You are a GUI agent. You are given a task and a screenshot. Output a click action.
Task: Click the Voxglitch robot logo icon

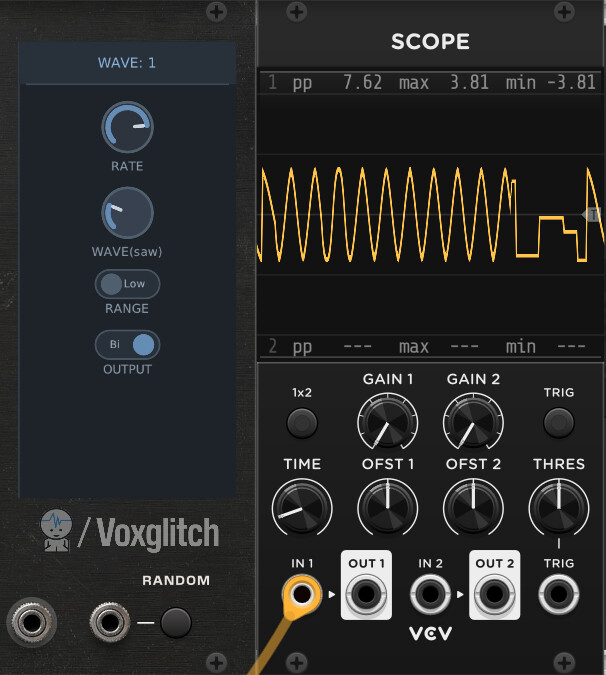[58, 532]
